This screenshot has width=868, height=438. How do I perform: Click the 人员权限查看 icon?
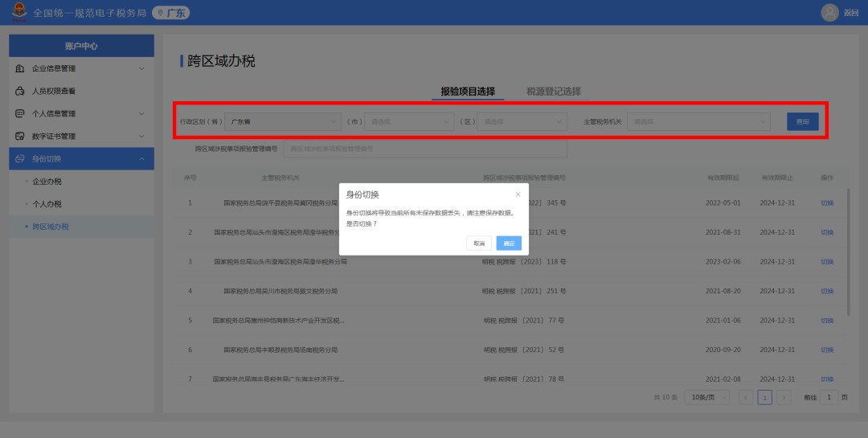[x=20, y=92]
